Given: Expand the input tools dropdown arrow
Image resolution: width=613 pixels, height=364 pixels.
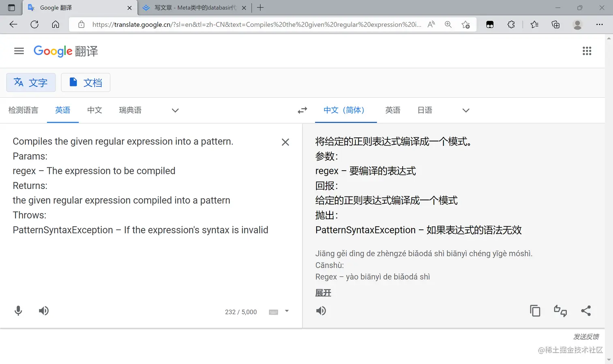Looking at the screenshot, I should [x=287, y=311].
